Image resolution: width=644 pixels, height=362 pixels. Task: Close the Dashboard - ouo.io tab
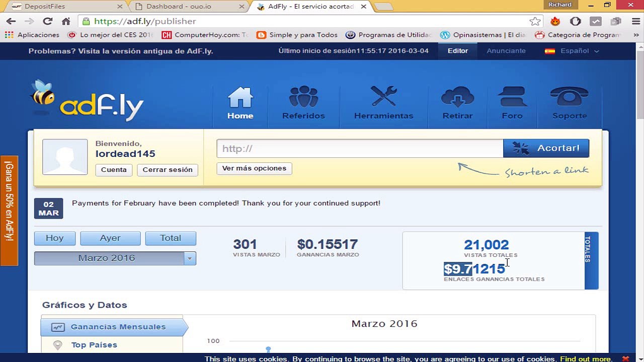pyautogui.click(x=242, y=7)
